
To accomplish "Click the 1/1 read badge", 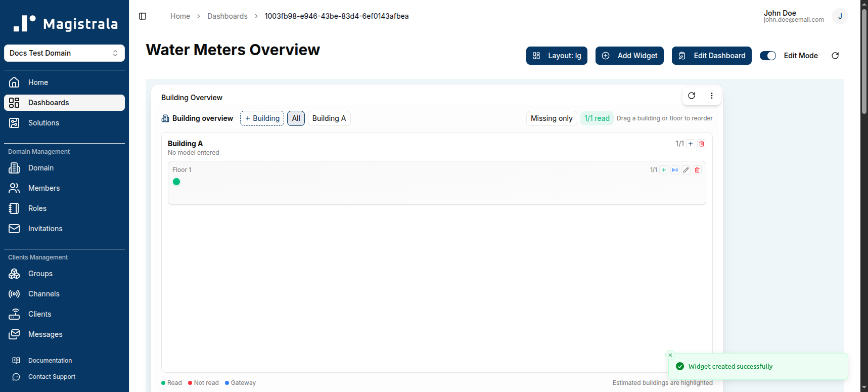I will pos(597,118).
